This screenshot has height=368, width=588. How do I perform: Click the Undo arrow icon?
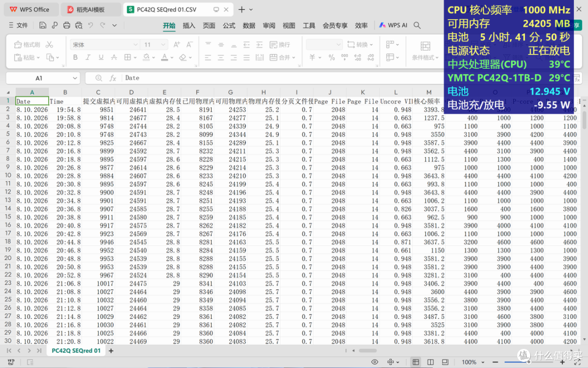90,25
